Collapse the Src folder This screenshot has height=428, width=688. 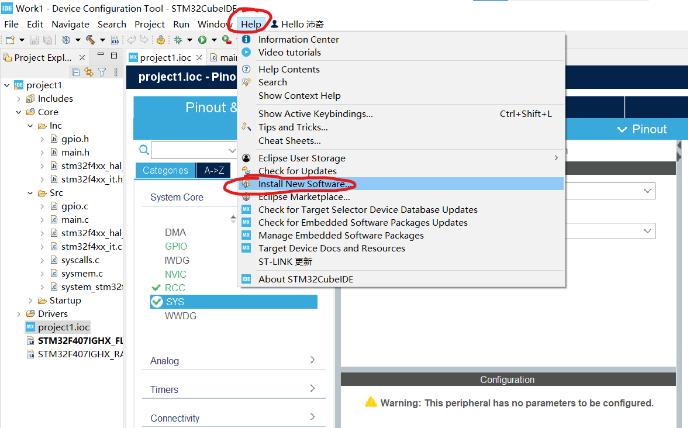[x=30, y=193]
